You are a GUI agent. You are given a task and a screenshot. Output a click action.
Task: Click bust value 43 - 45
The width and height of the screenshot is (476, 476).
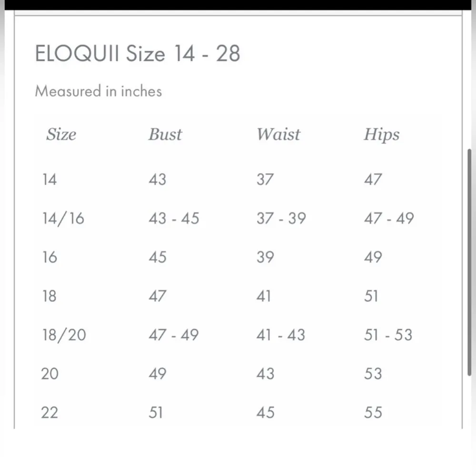pyautogui.click(x=174, y=218)
